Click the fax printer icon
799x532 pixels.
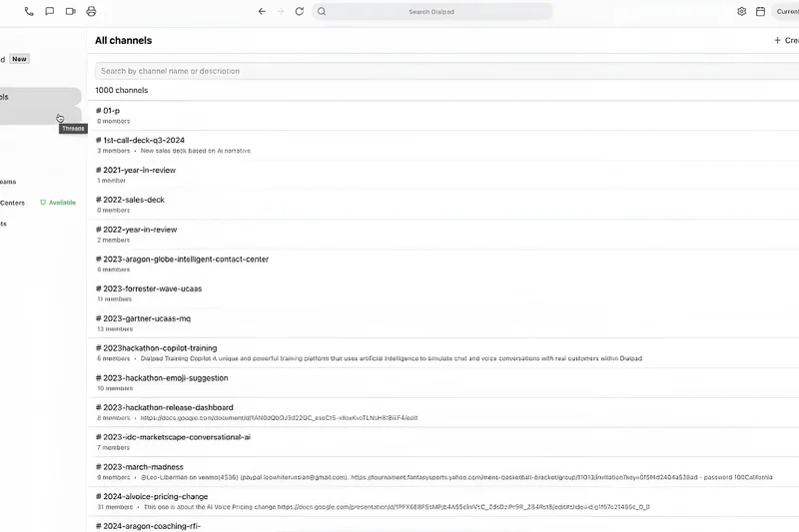(91, 12)
